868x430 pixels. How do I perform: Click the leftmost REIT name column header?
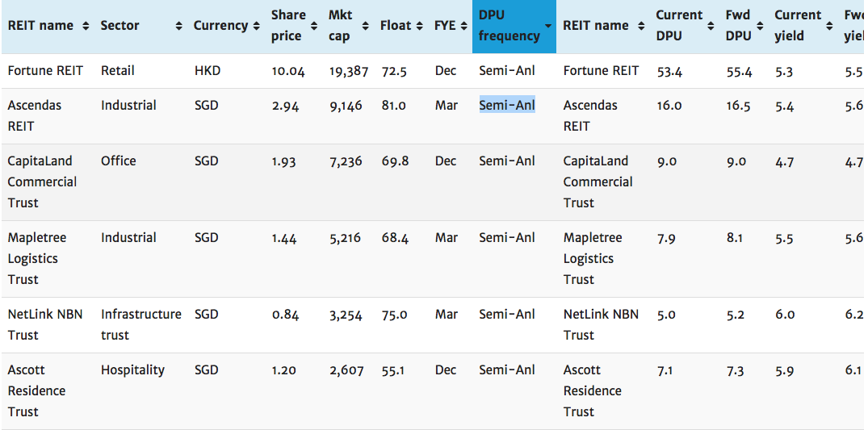tap(40, 26)
